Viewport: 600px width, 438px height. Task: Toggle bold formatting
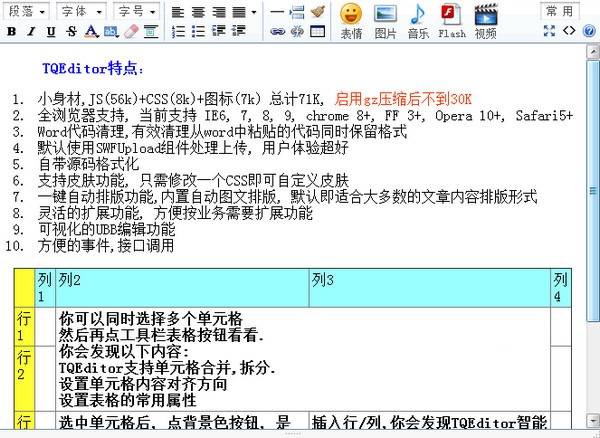click(11, 31)
